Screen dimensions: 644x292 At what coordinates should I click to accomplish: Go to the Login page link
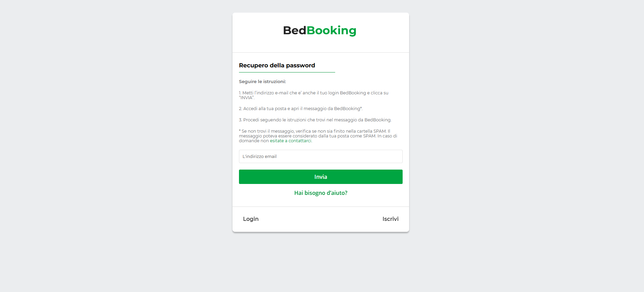pos(251,219)
